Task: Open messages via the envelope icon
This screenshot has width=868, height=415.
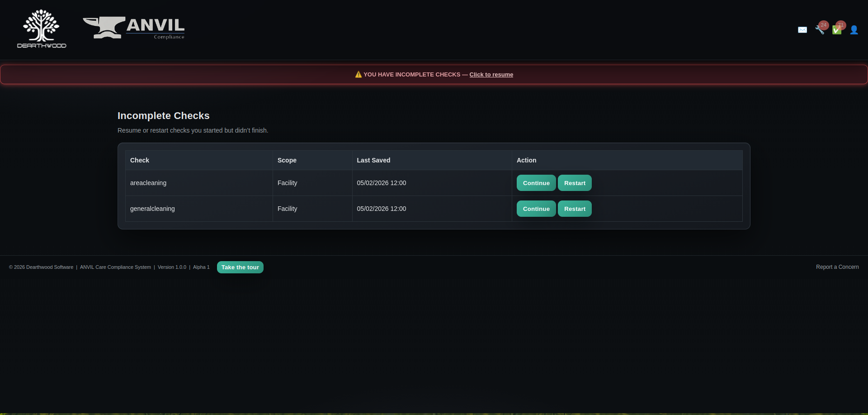Action: coord(802,30)
